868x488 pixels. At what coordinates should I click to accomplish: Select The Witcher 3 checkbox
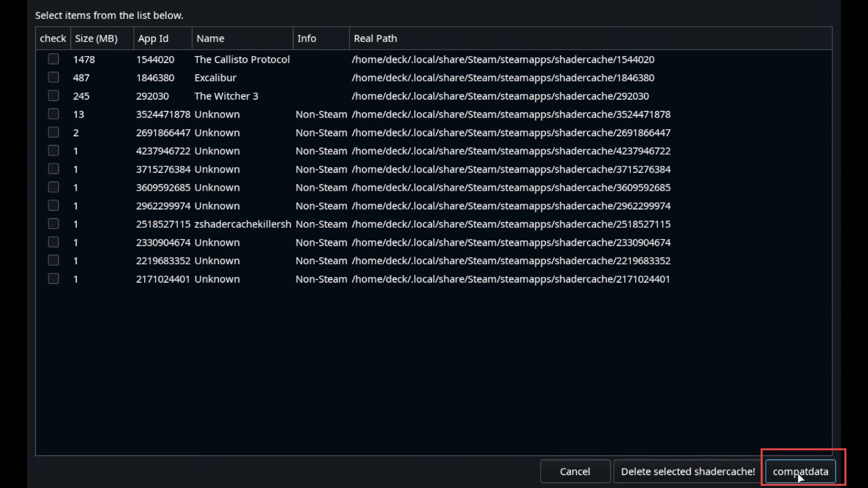pos(53,96)
